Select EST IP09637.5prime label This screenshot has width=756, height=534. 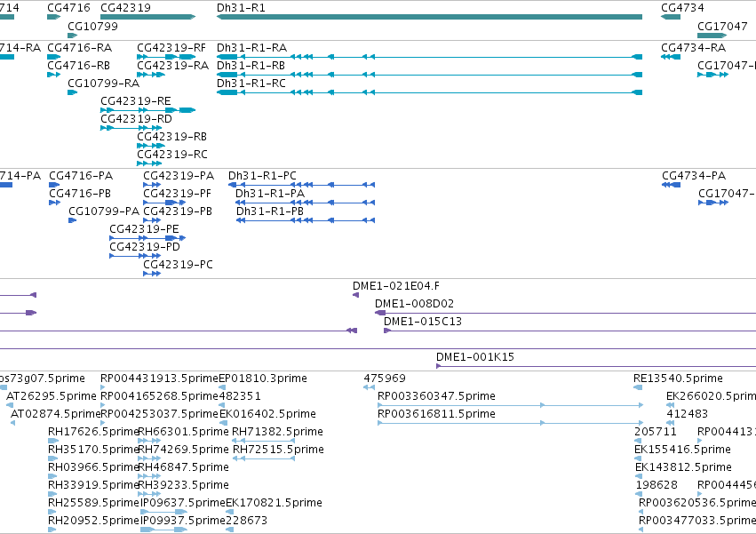point(183,504)
